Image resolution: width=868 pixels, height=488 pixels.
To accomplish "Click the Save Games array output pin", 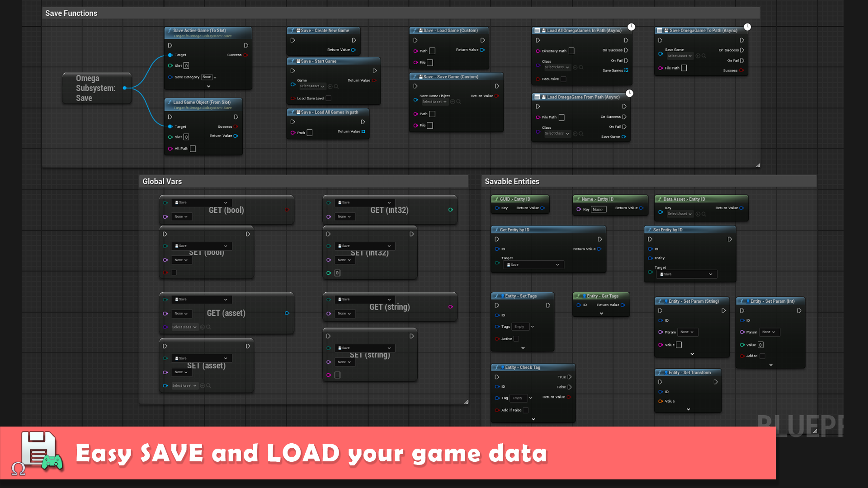I will 626,70.
